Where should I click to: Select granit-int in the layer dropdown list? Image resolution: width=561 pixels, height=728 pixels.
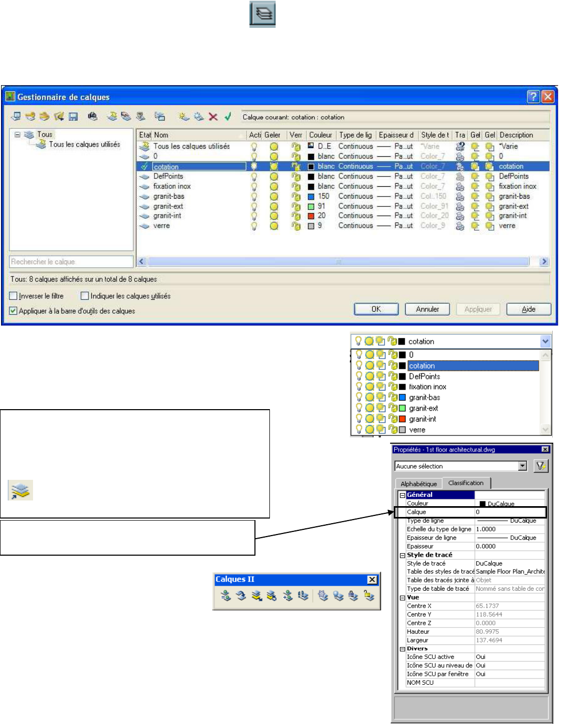click(422, 419)
